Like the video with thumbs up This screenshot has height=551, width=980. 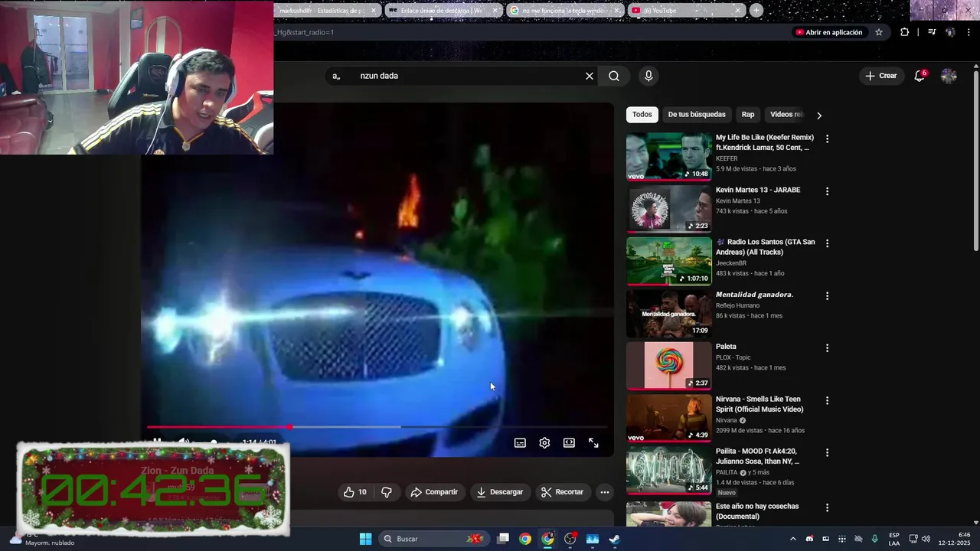pyautogui.click(x=354, y=492)
